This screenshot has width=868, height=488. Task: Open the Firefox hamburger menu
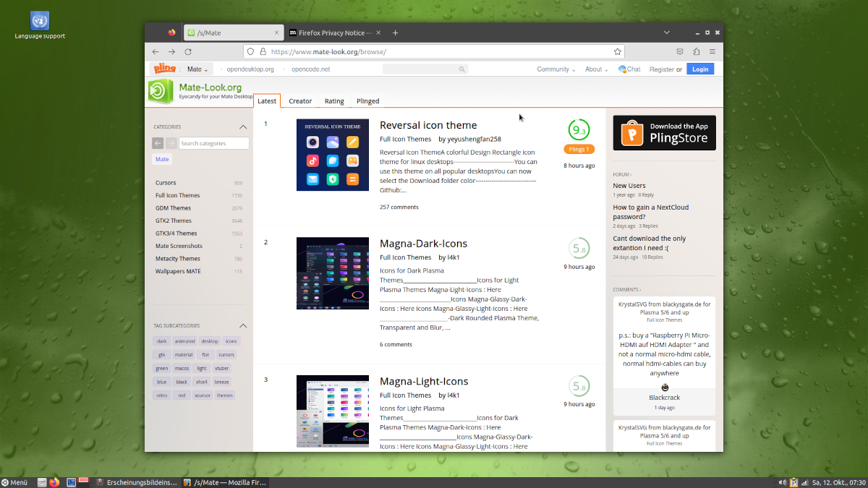pyautogui.click(x=712, y=52)
